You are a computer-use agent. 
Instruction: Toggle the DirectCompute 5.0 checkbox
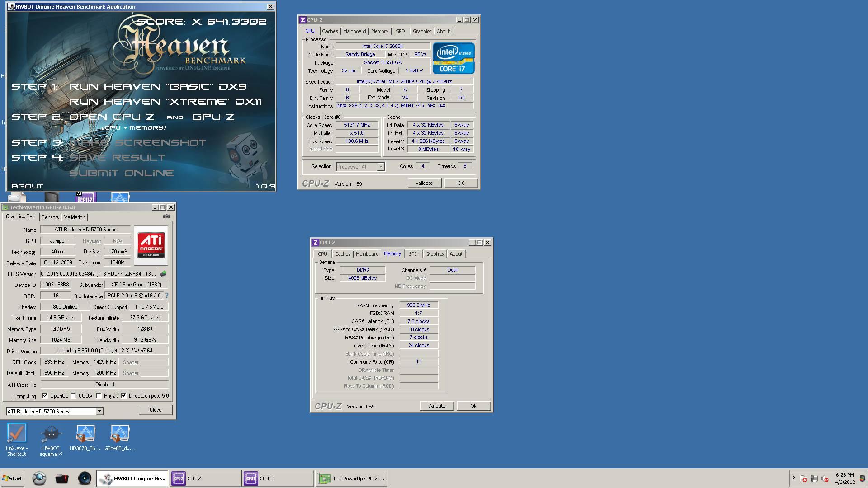pyautogui.click(x=123, y=395)
